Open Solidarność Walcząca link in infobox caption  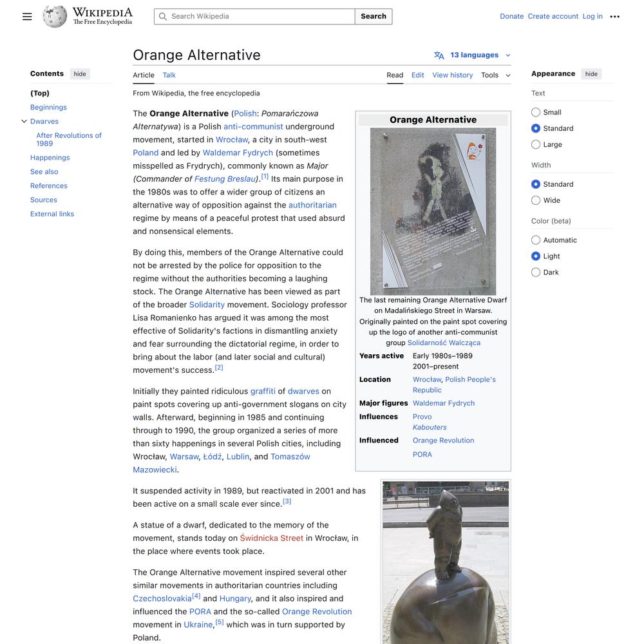click(444, 343)
